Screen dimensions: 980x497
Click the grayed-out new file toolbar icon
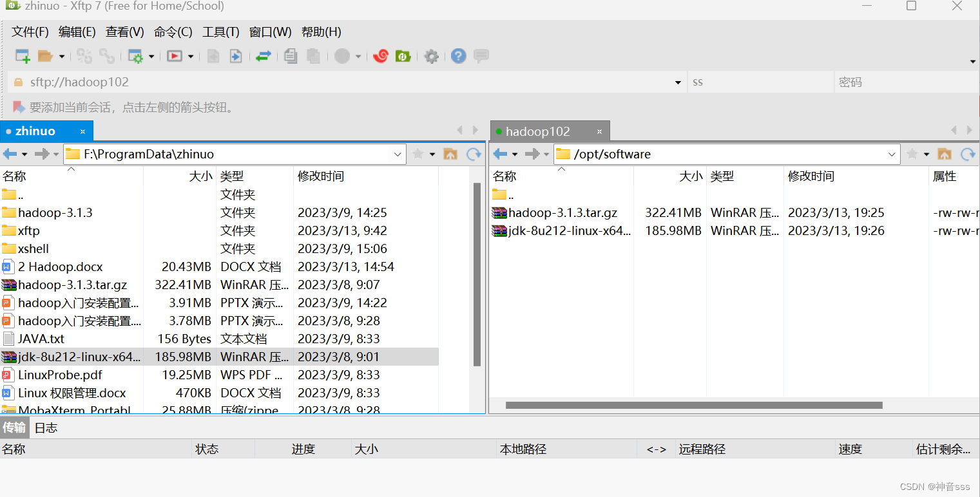coord(213,56)
